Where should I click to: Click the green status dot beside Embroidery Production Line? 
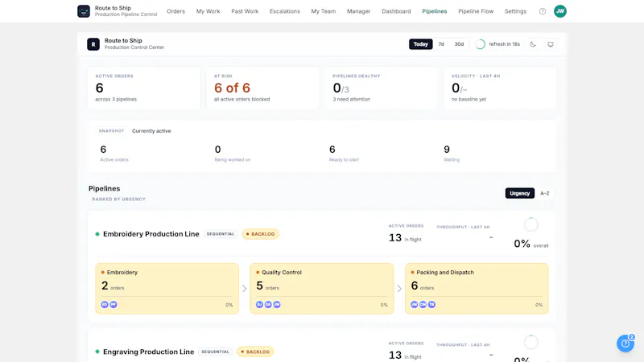(x=97, y=234)
